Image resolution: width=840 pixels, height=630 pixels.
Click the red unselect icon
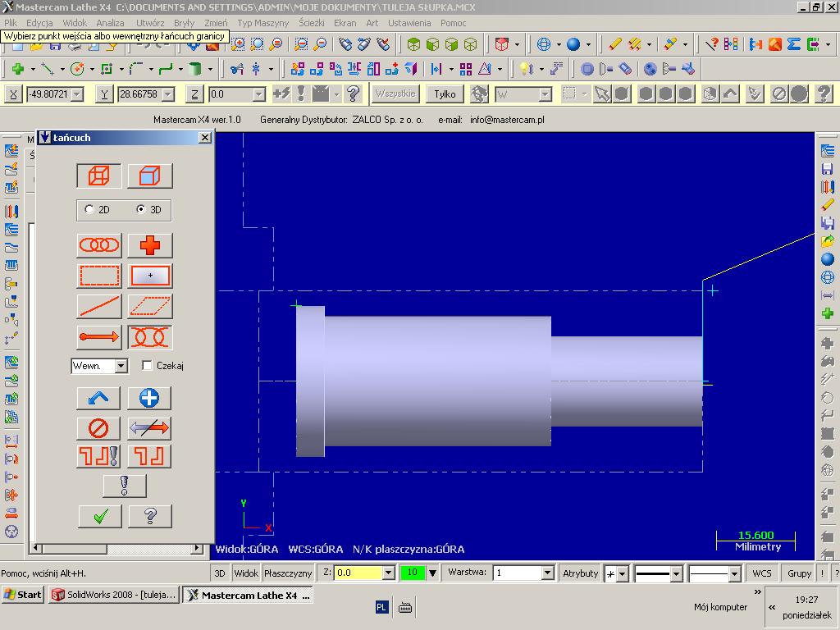pos(98,428)
